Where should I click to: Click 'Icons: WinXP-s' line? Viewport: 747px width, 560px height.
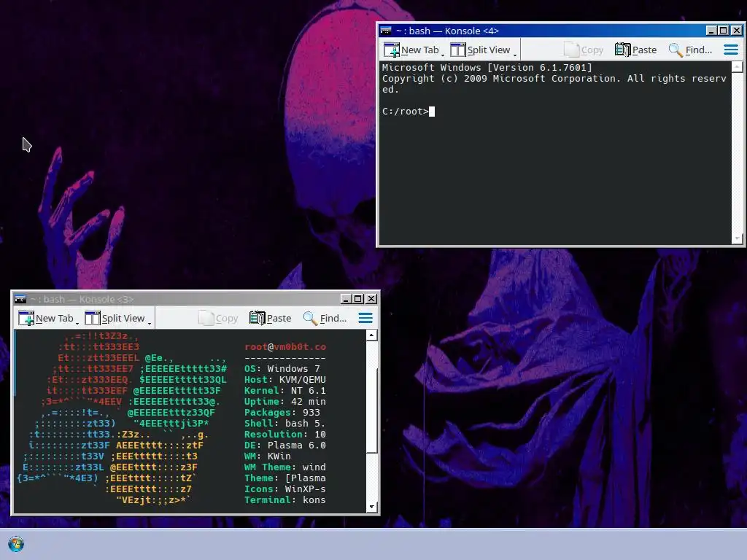tap(285, 489)
